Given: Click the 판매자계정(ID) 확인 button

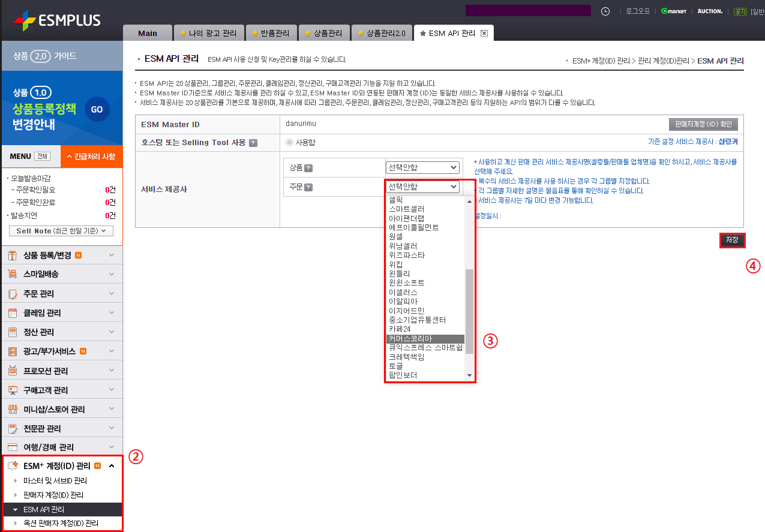Looking at the screenshot, I should [x=703, y=124].
